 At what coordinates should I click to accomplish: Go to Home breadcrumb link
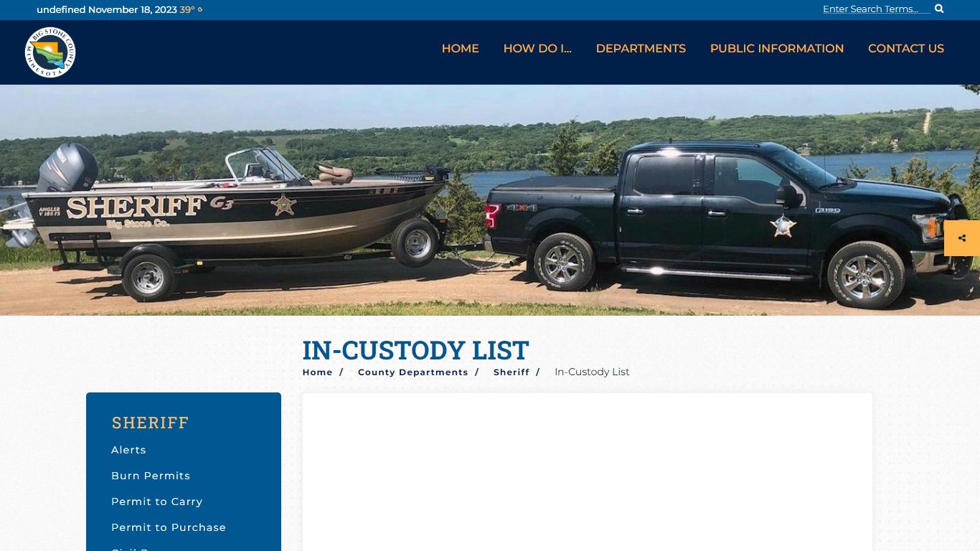coord(317,372)
